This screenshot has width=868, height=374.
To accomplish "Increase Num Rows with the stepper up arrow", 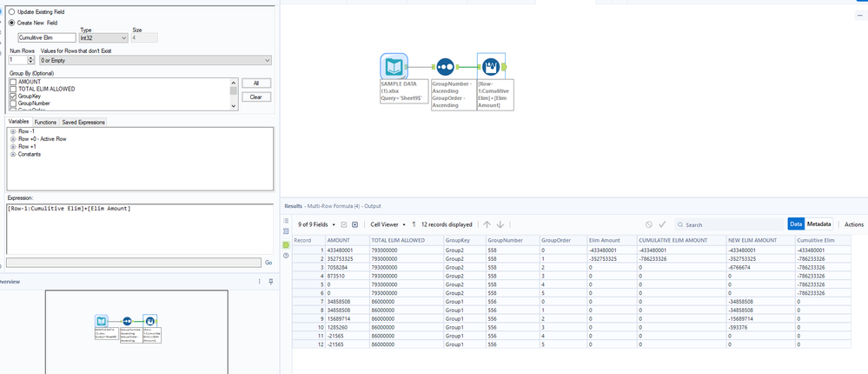I will pyautogui.click(x=31, y=57).
